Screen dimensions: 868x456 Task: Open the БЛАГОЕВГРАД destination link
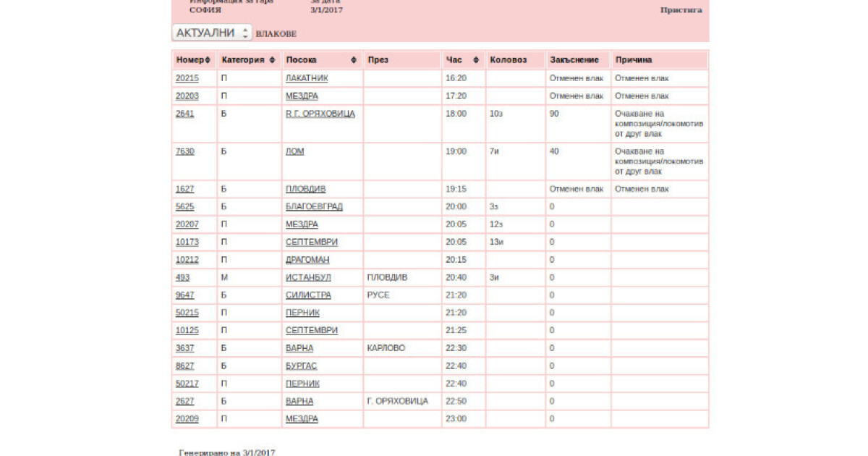click(x=314, y=206)
